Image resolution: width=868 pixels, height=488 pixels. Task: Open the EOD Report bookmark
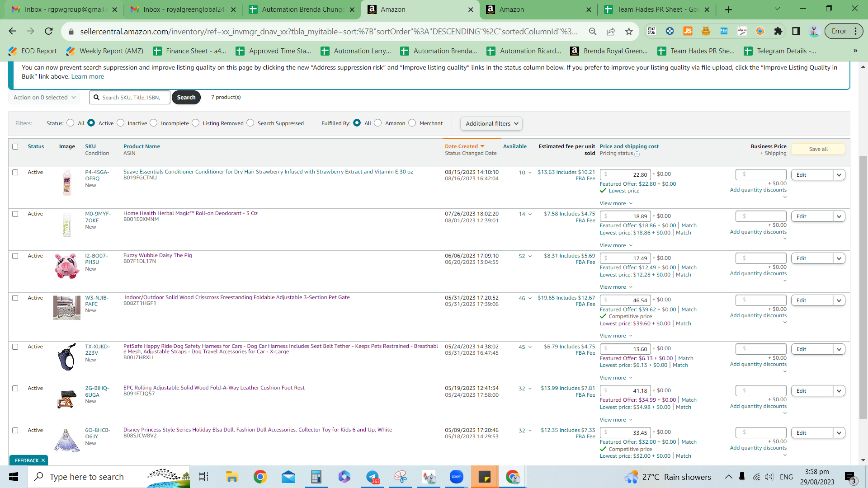pos(33,51)
